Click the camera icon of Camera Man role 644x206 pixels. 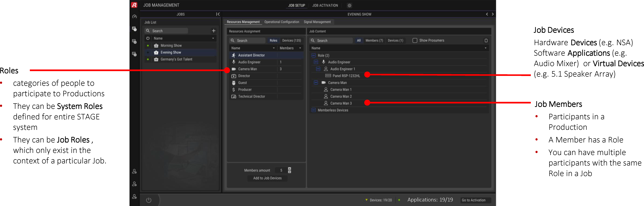click(x=234, y=69)
